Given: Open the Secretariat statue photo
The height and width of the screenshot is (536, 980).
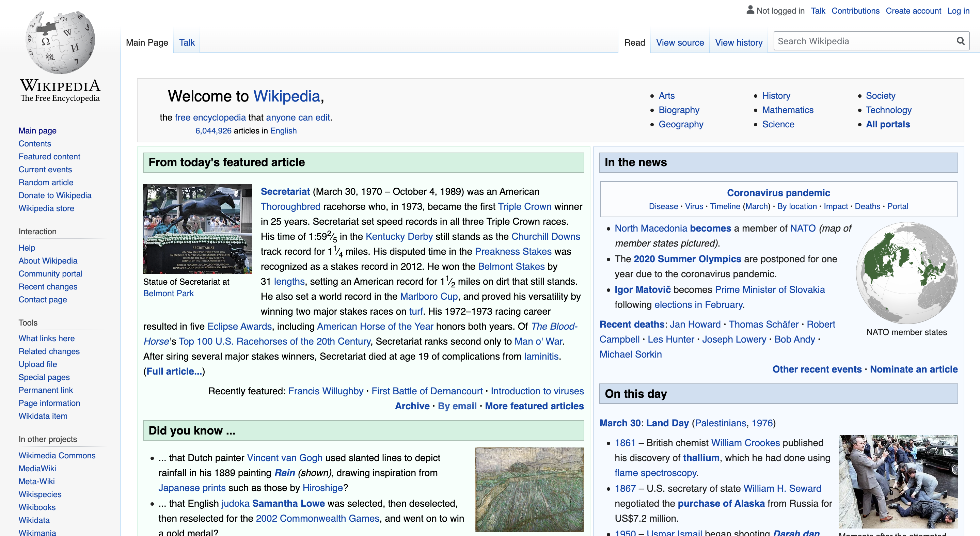Looking at the screenshot, I should [197, 228].
